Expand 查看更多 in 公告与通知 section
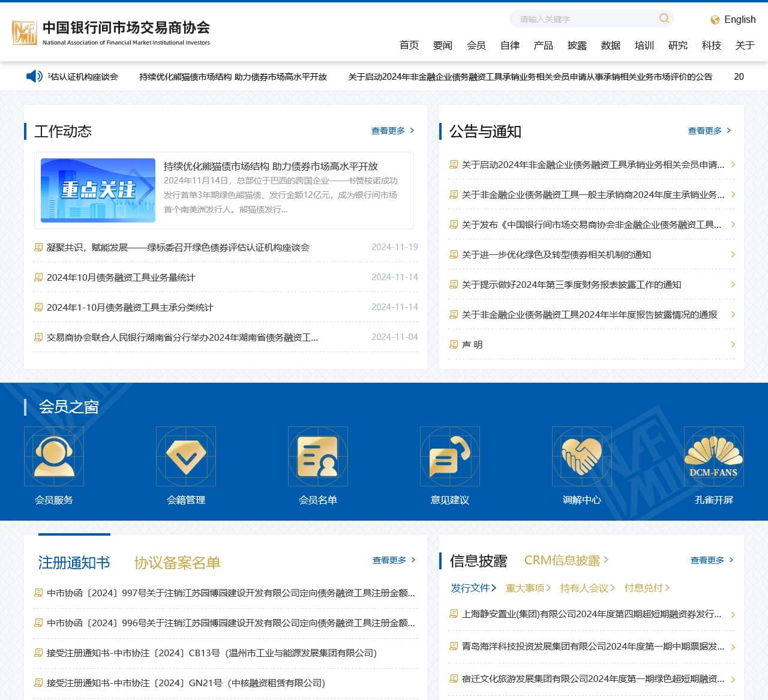The width and height of the screenshot is (768, 700). 709,131
